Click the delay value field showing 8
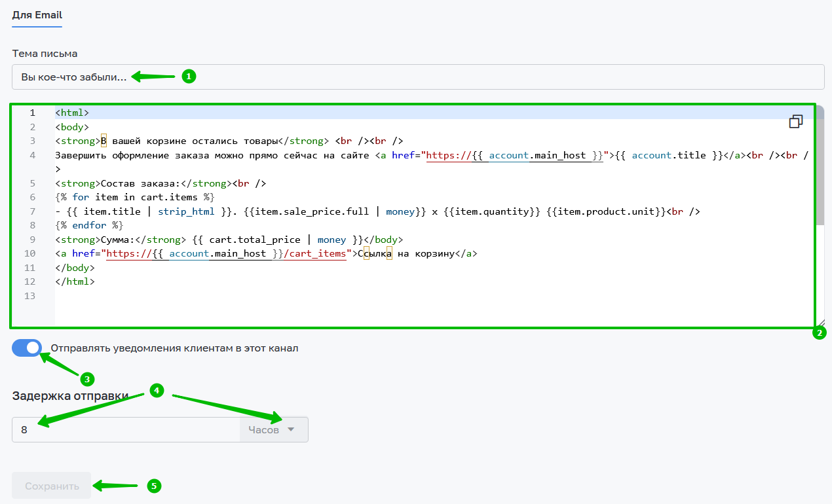Viewport: 832px width, 504px height. [126, 430]
